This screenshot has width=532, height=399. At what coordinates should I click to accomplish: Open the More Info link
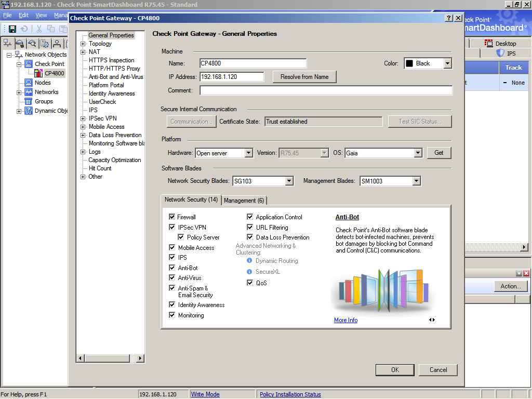coord(345,320)
